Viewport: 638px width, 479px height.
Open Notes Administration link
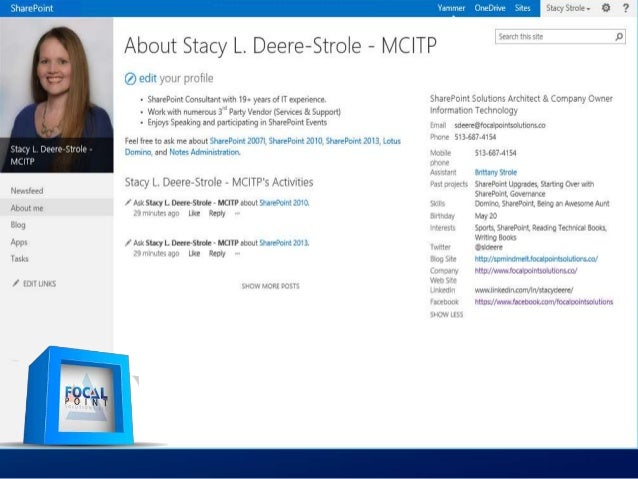204,152
